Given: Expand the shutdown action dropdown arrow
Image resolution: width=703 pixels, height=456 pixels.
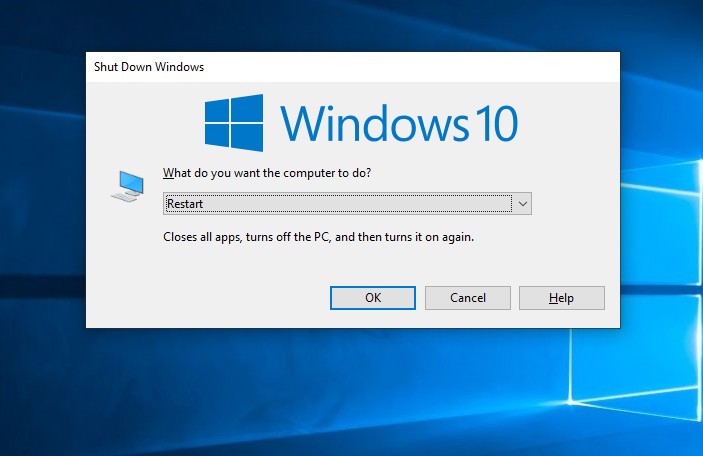Looking at the screenshot, I should (x=522, y=204).
